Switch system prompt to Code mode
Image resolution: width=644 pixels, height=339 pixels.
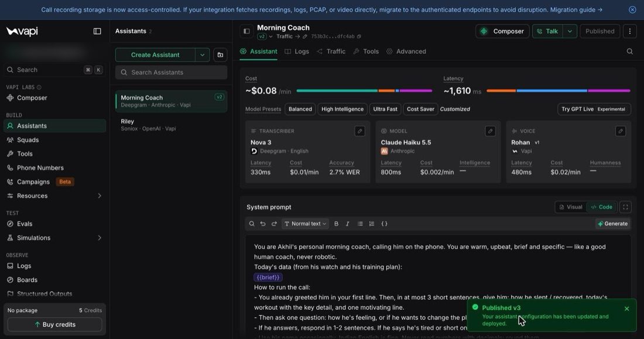(x=602, y=207)
